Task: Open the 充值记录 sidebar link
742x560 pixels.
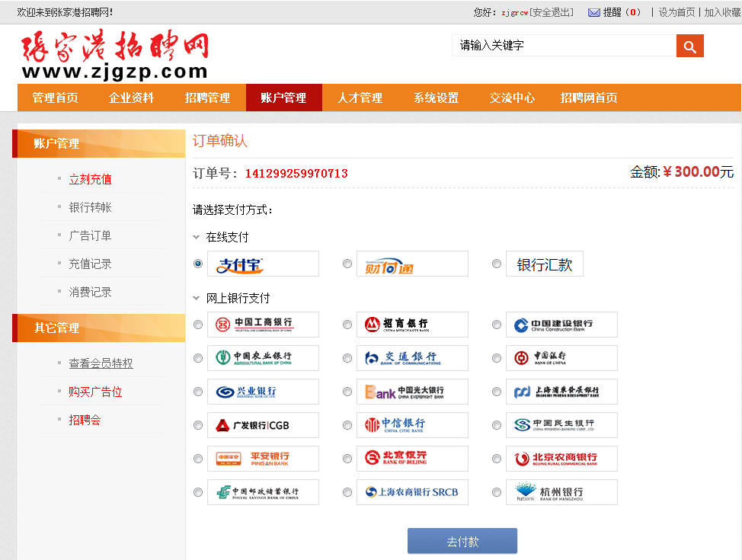Action: pyautogui.click(x=91, y=264)
